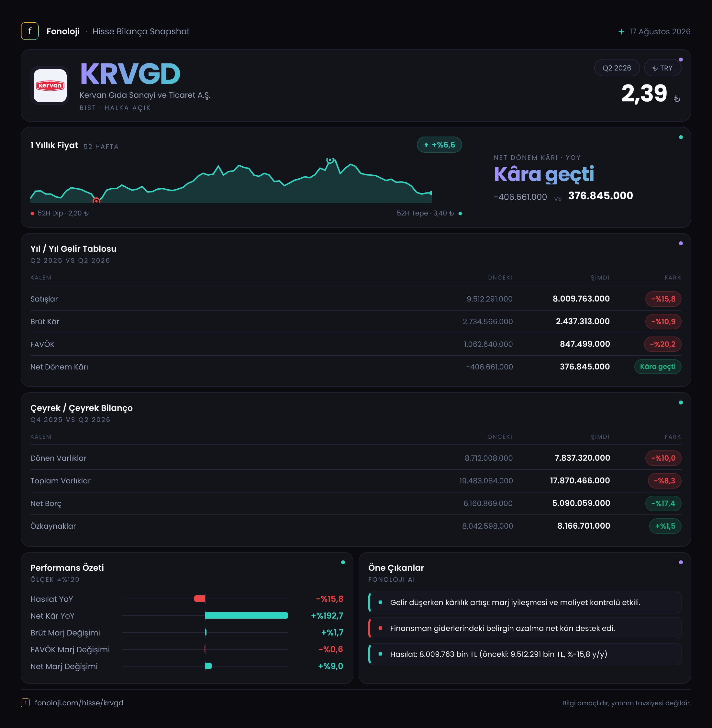Click the Net Marj Değişimi bar
Image resolution: width=712 pixels, height=728 pixels.
(208, 666)
